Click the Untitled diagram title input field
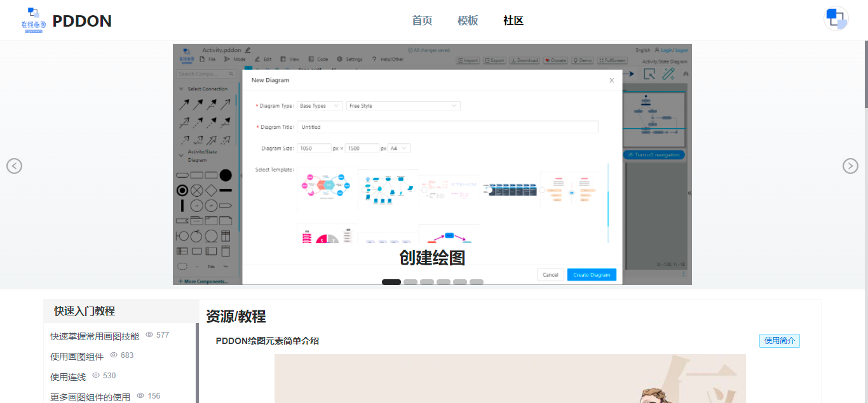Screen dimensions: 868x403 click(x=445, y=127)
